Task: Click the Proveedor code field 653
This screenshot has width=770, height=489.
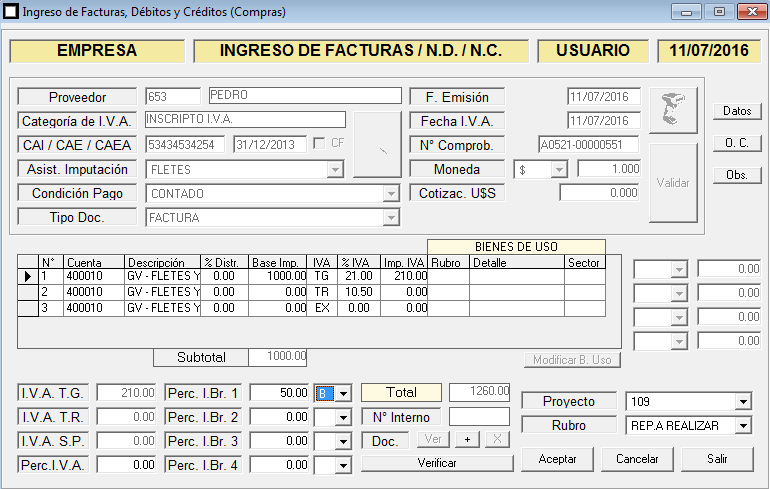Action: 173,96
